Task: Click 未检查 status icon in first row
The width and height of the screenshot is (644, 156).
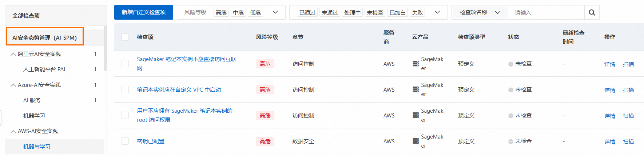Action: [511, 64]
